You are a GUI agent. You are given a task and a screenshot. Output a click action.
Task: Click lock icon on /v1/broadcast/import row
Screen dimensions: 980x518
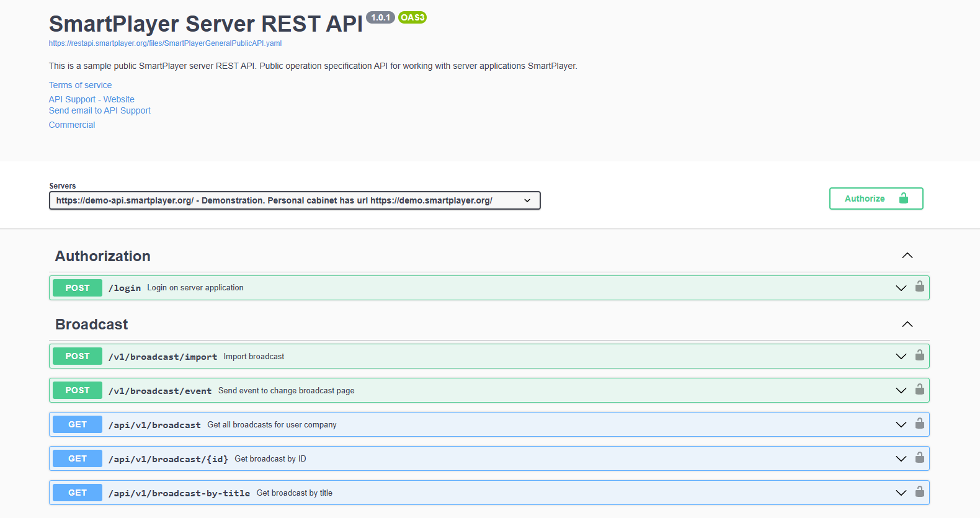click(920, 355)
